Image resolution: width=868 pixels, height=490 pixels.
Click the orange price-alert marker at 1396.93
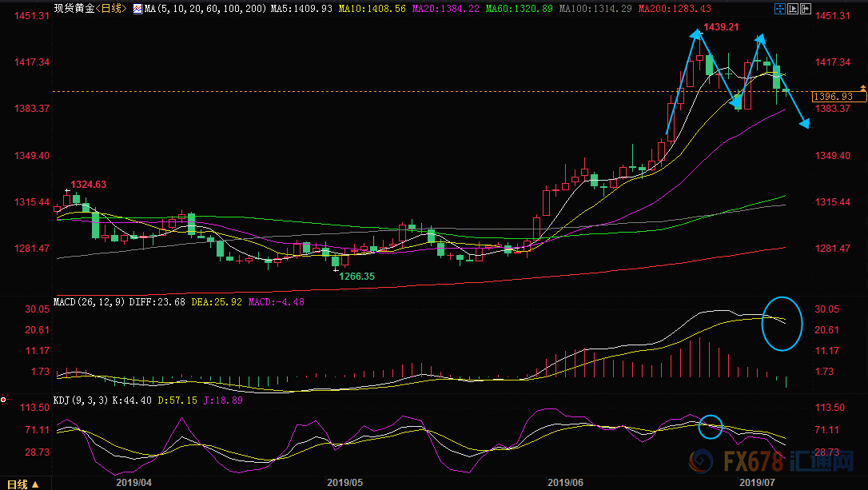[x=863, y=89]
